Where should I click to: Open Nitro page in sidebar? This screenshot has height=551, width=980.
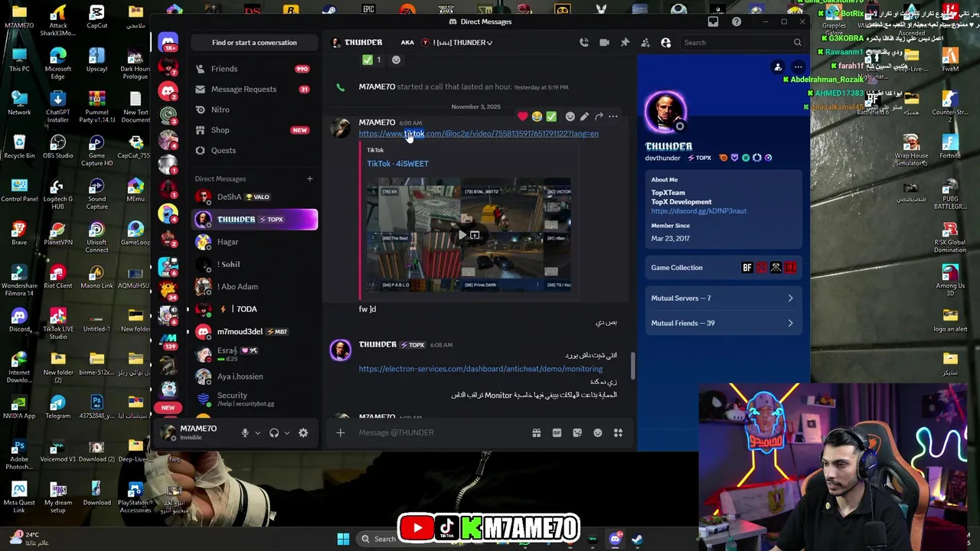pyautogui.click(x=253, y=109)
